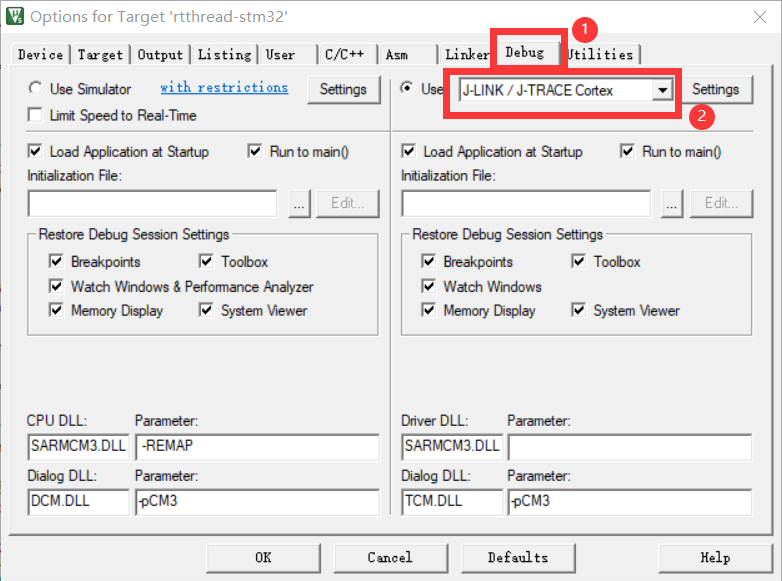
Task: Toggle hardware Load Application at Startup
Action: 408,151
